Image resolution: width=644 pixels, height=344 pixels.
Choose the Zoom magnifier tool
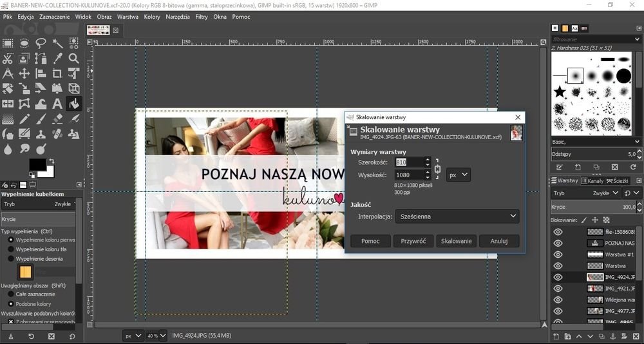pos(74,59)
